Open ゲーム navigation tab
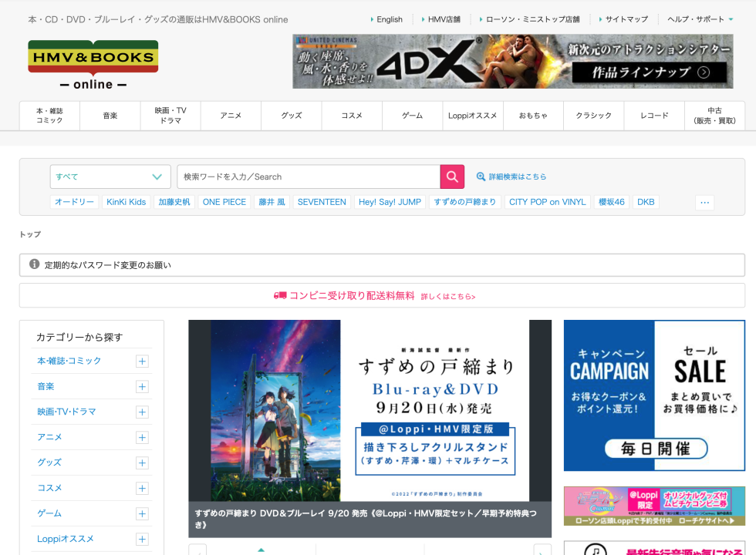This screenshot has height=555, width=756. pyautogui.click(x=412, y=116)
